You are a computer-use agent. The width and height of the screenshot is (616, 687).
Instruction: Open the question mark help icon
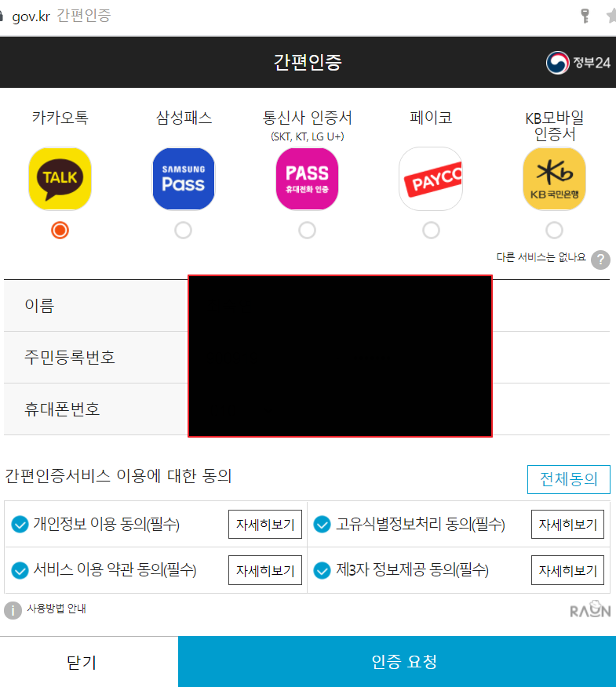tap(600, 260)
